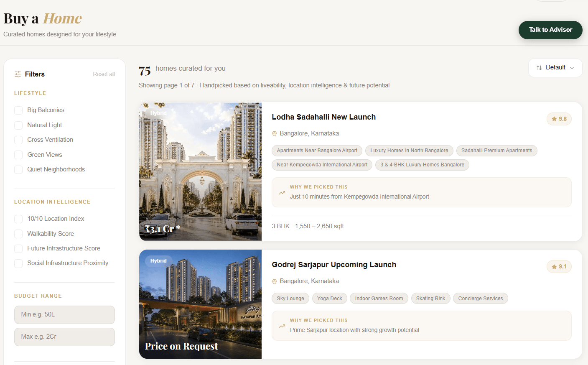Image resolution: width=588 pixels, height=365 pixels.
Task: Check the Natural Light option
Action: 18,125
